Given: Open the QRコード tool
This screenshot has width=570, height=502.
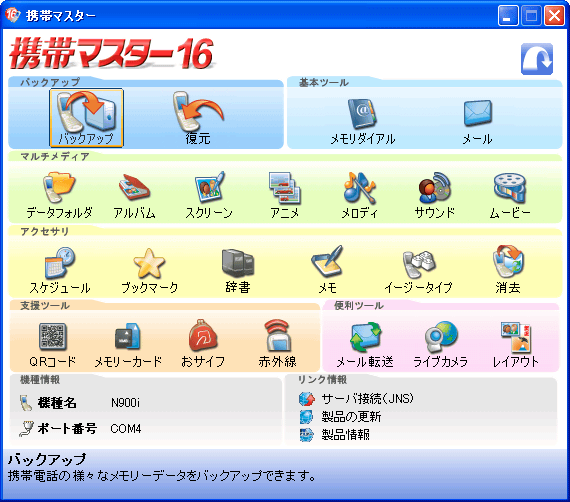Looking at the screenshot, I should [x=53, y=345].
